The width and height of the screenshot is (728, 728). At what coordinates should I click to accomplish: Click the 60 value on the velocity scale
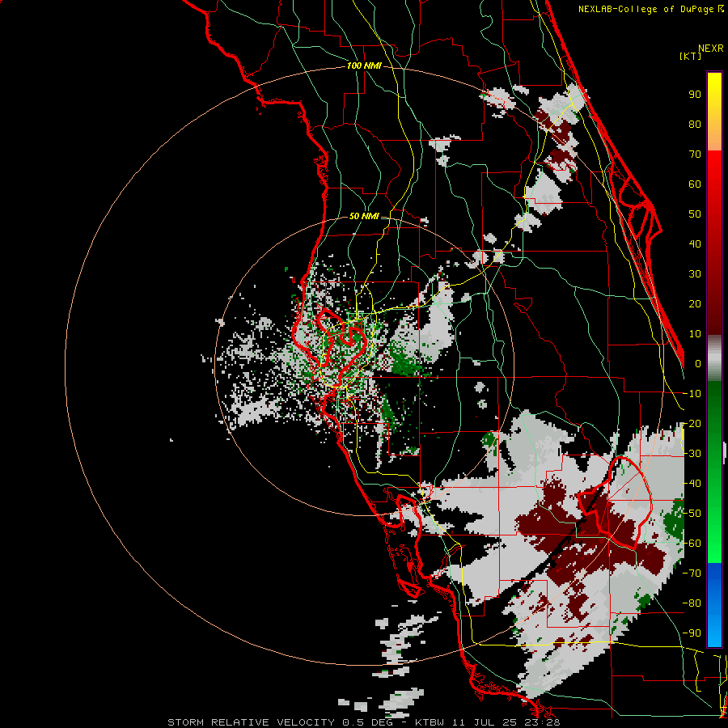695,184
